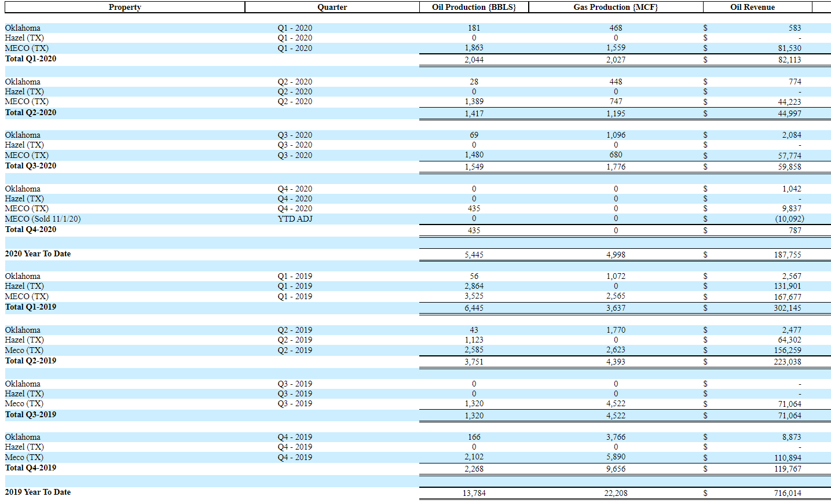The width and height of the screenshot is (831, 504).
Task: Click the 187,755 revenue total
Action: 788,255
